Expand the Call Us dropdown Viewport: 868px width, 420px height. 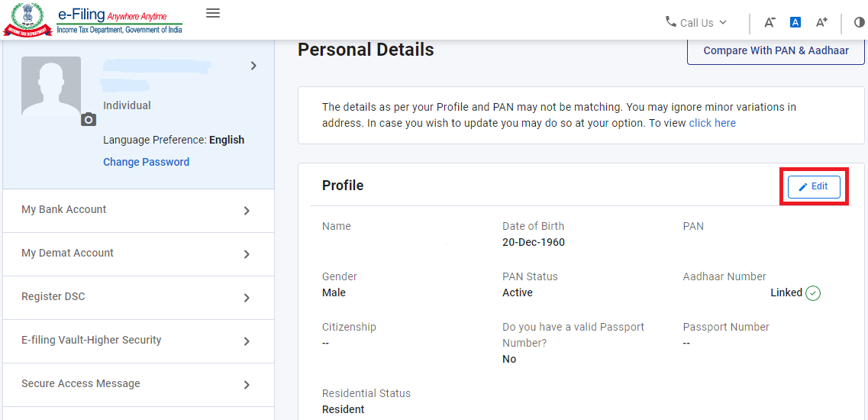(x=696, y=23)
